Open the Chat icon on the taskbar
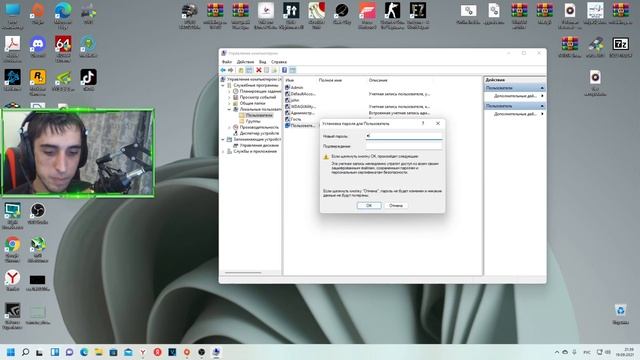 point(69,352)
